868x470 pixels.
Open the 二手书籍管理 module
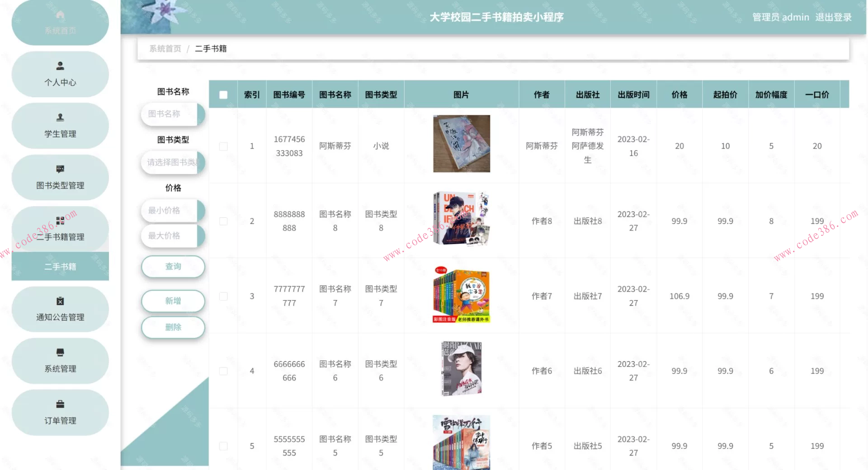pos(60,230)
